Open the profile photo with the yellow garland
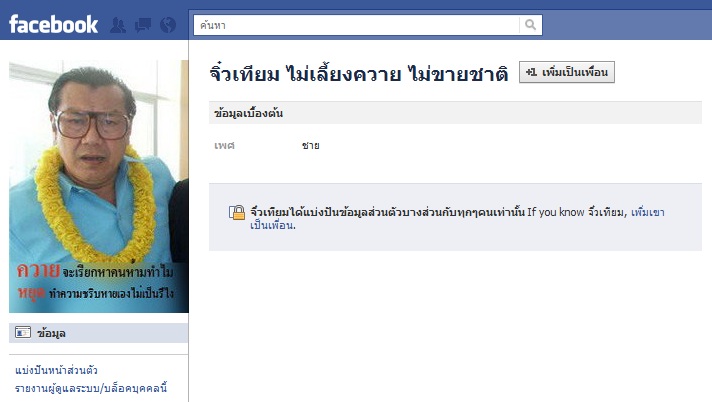 [99, 186]
